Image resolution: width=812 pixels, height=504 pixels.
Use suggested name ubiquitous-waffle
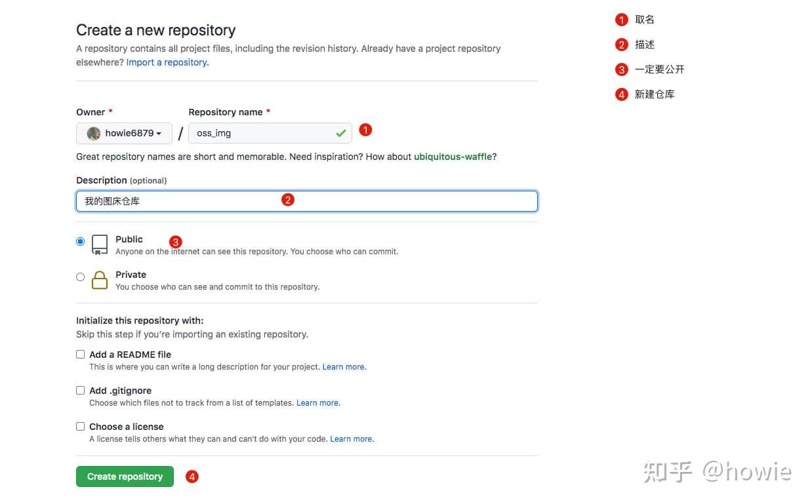(453, 157)
